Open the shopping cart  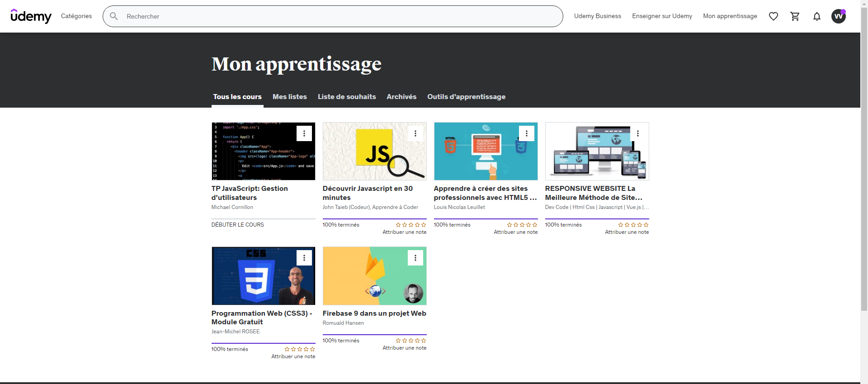point(795,16)
